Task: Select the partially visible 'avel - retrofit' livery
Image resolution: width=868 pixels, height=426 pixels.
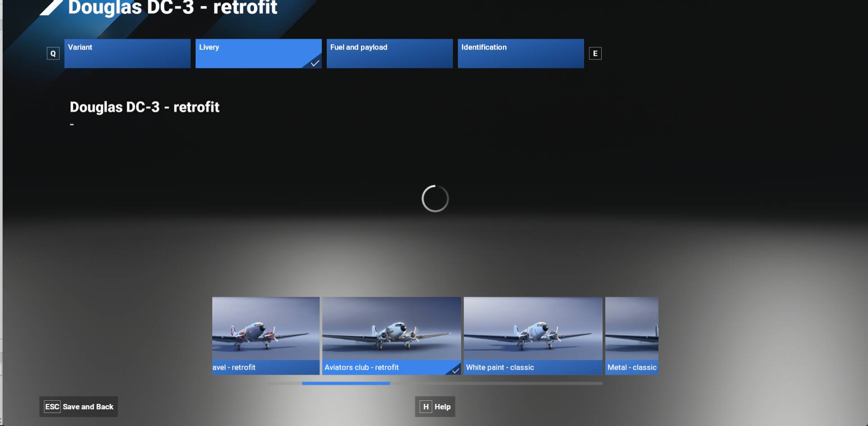Action: 266,336
